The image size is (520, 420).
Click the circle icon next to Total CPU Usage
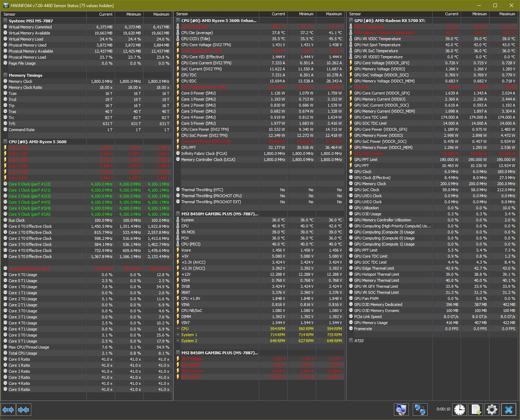[x=5, y=353]
